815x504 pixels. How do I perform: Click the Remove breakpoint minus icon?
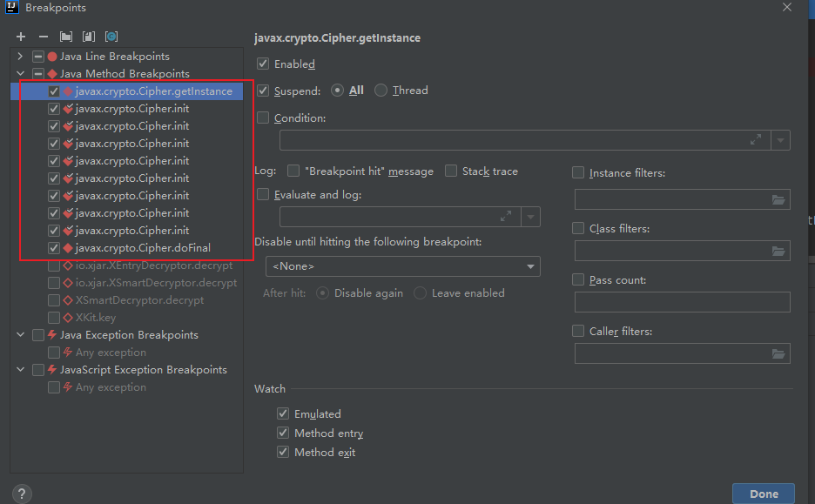pos(43,37)
